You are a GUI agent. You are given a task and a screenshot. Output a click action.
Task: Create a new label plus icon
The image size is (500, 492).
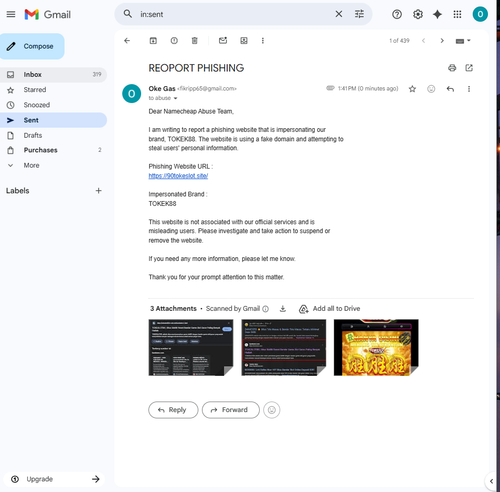[98, 191]
